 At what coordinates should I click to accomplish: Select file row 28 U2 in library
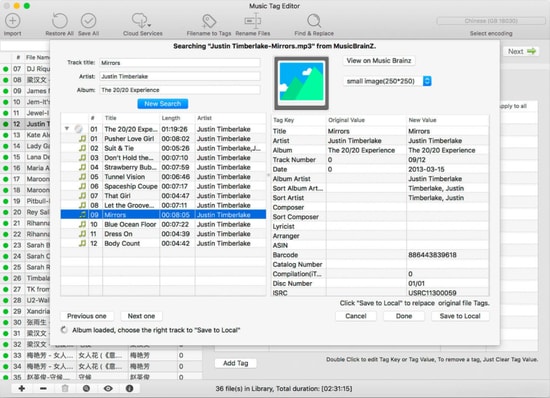[25, 300]
